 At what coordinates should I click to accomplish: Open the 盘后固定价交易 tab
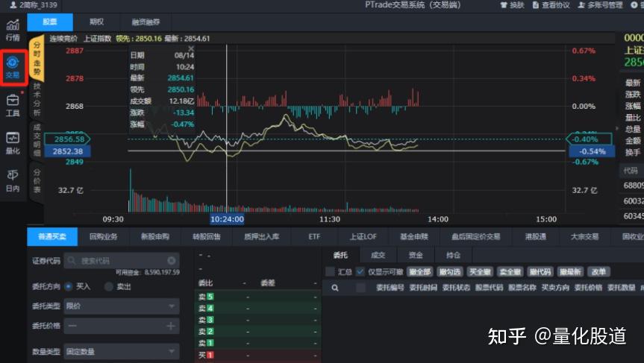point(475,237)
